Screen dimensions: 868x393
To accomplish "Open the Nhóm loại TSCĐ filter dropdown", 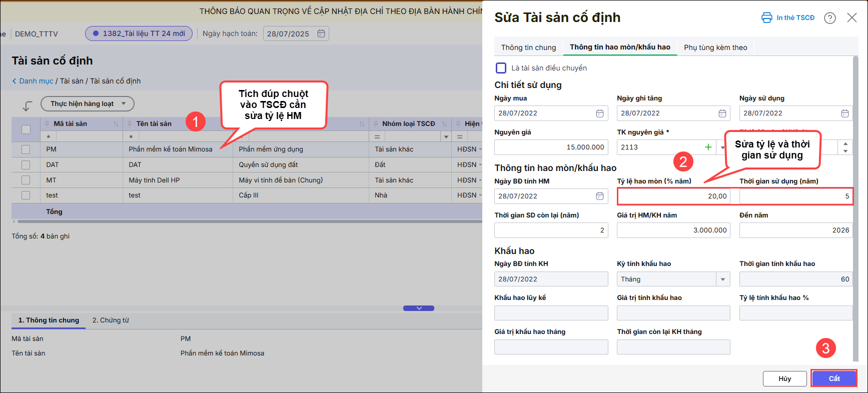I will tap(445, 136).
